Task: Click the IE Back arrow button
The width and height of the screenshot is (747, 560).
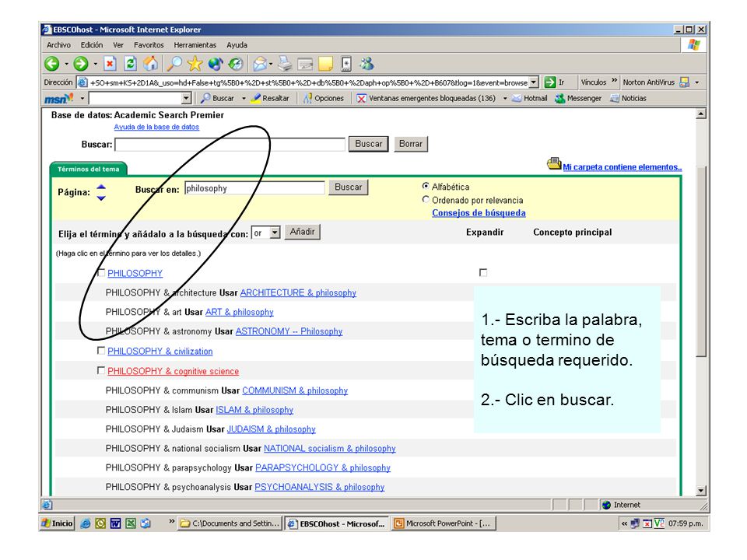Action: 52,63
